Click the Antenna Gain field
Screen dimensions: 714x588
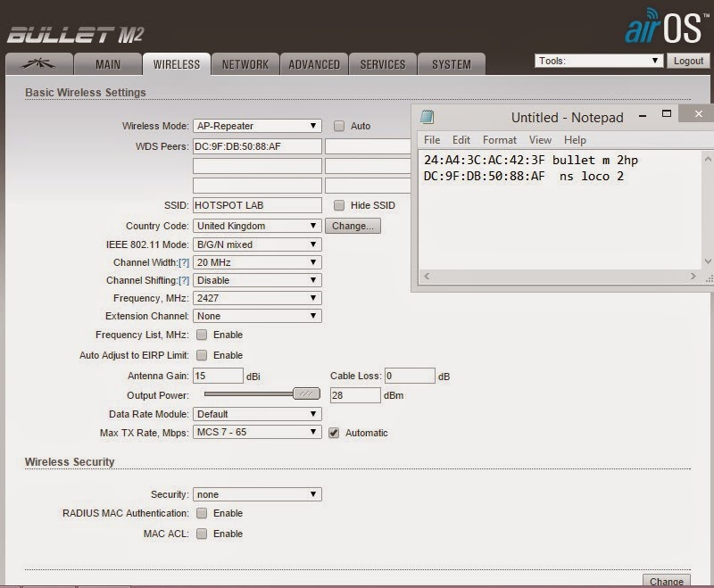[x=218, y=376]
